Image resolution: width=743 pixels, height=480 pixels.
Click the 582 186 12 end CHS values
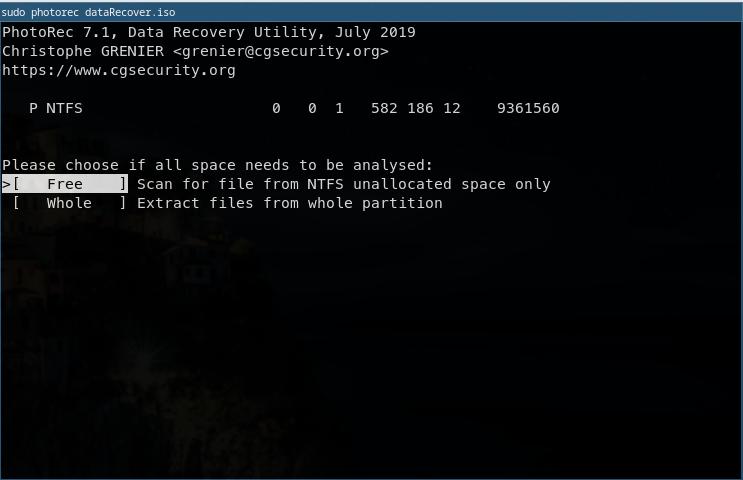pyautogui.click(x=416, y=108)
